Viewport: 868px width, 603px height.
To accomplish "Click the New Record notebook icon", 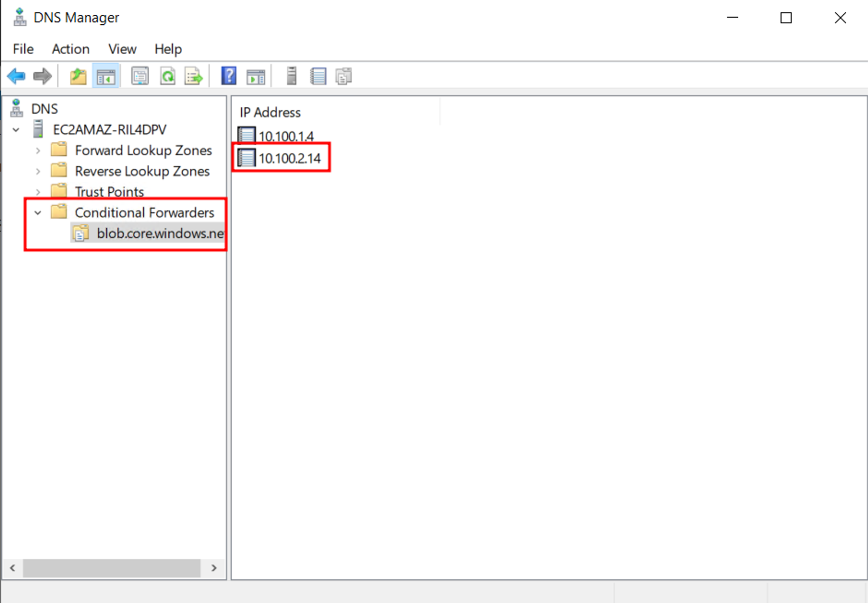I will [318, 76].
